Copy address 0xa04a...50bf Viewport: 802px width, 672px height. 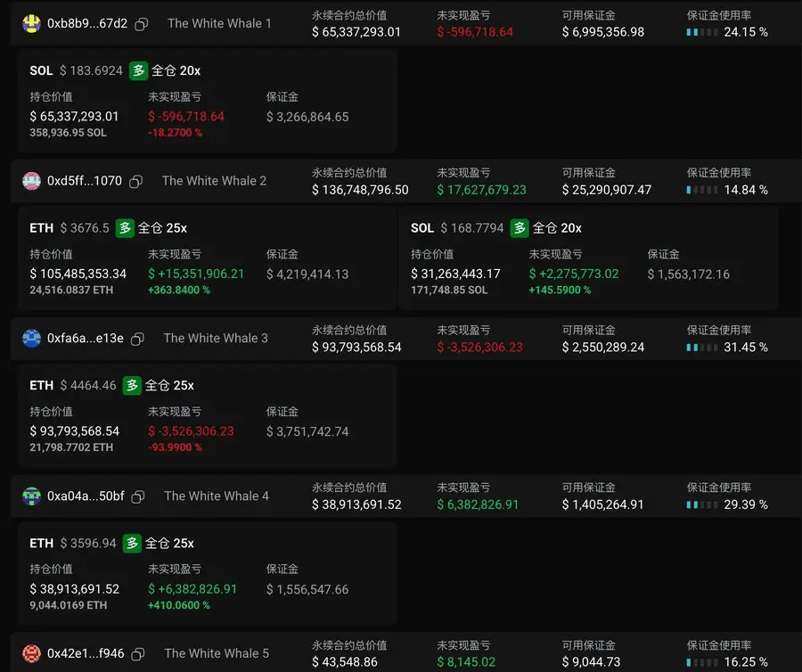pyautogui.click(x=137, y=496)
